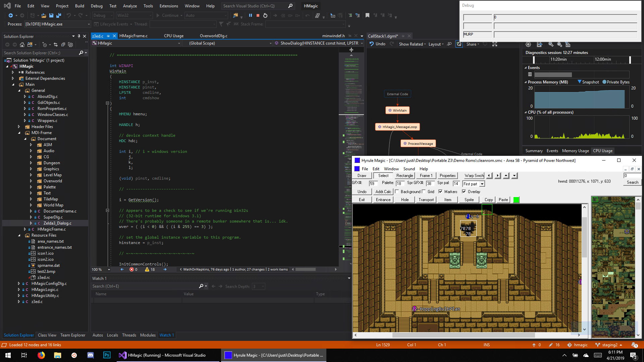
Task: Enable Grid checkbox in Hyrule Magic
Action: coord(424,192)
